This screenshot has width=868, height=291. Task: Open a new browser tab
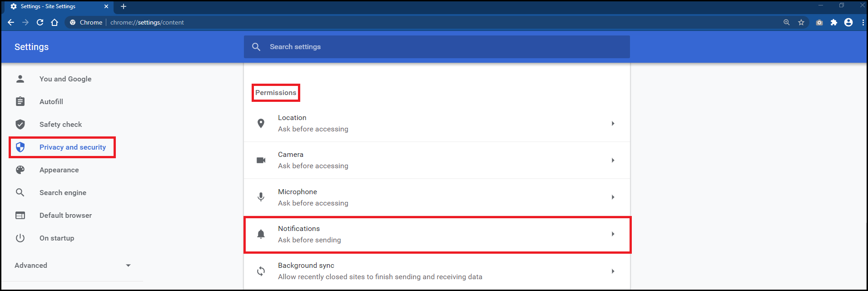[124, 6]
